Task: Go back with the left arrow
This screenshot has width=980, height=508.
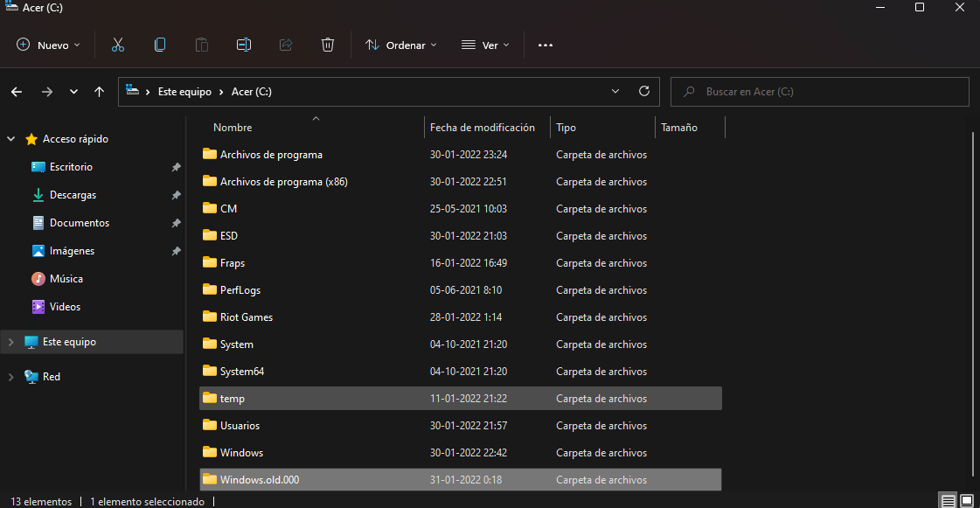Action: 17,92
